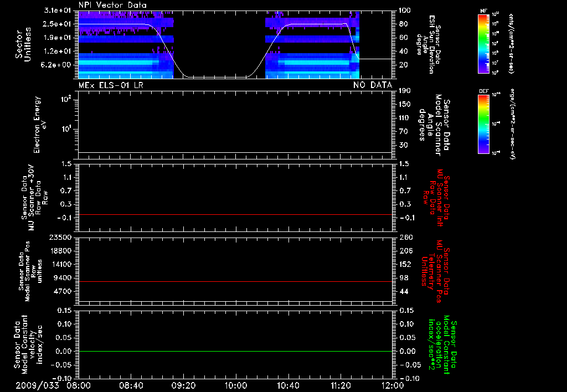Click the 'Sector Unitless' axis title

tap(23, 44)
